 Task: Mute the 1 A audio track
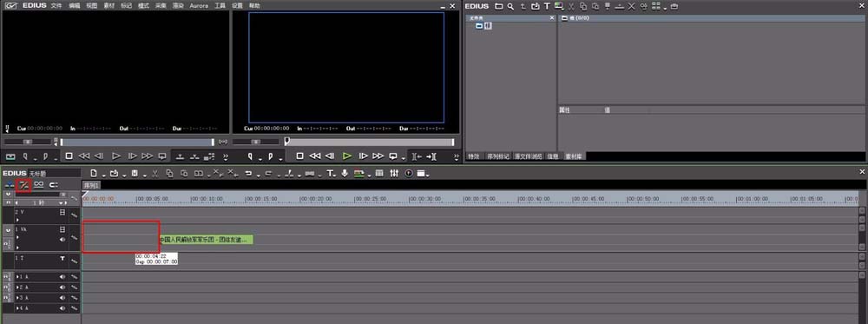click(x=62, y=276)
